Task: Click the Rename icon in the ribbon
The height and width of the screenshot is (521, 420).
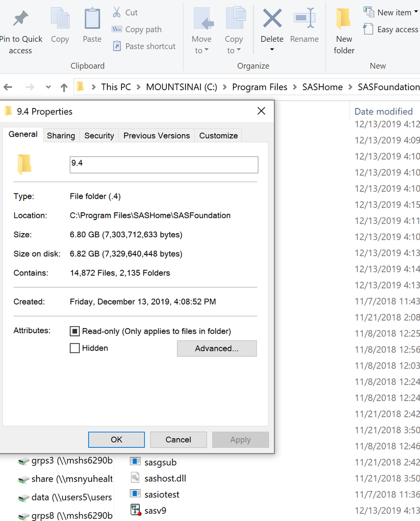Action: click(x=304, y=18)
